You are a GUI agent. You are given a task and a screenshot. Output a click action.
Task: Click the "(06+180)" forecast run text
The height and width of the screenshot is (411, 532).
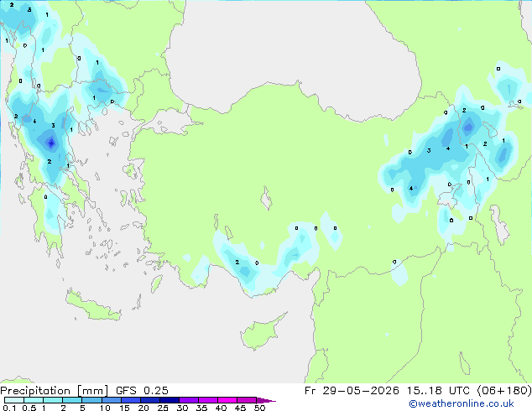coord(504,390)
